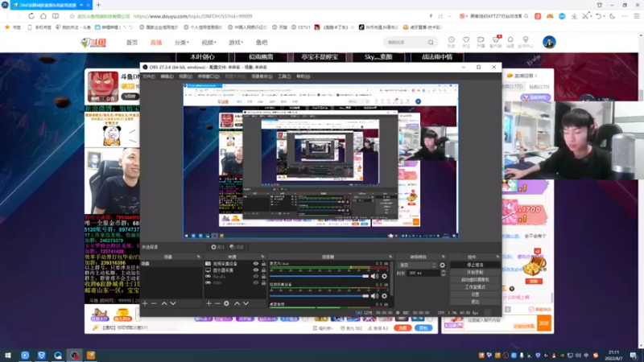The height and width of the screenshot is (362, 644).
Task: Toggle visibility of 视频采集设备 source
Action: coord(256,264)
